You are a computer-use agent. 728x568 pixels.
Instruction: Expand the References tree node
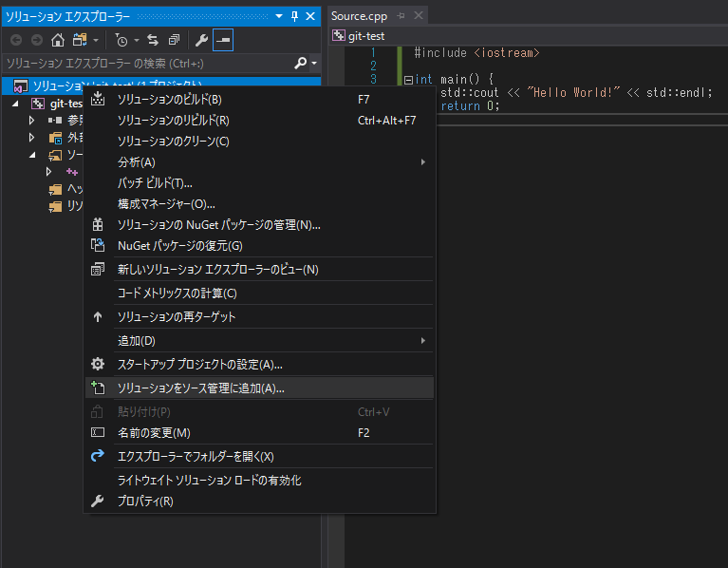31,121
